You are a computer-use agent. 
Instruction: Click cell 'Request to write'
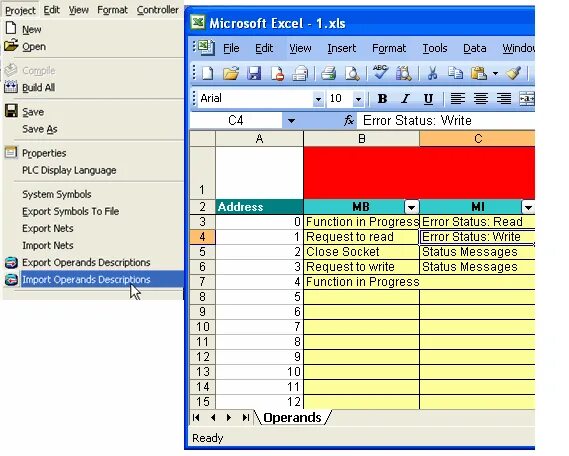pos(361,267)
